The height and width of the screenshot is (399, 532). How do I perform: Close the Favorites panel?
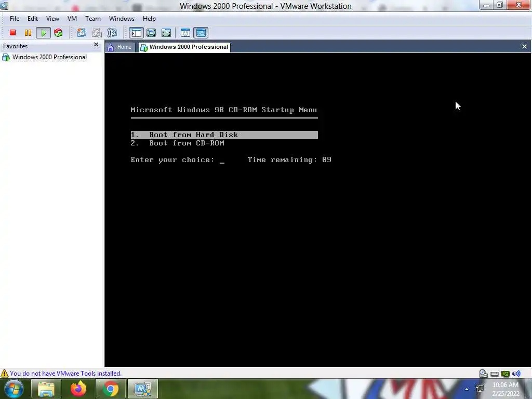coord(96,45)
